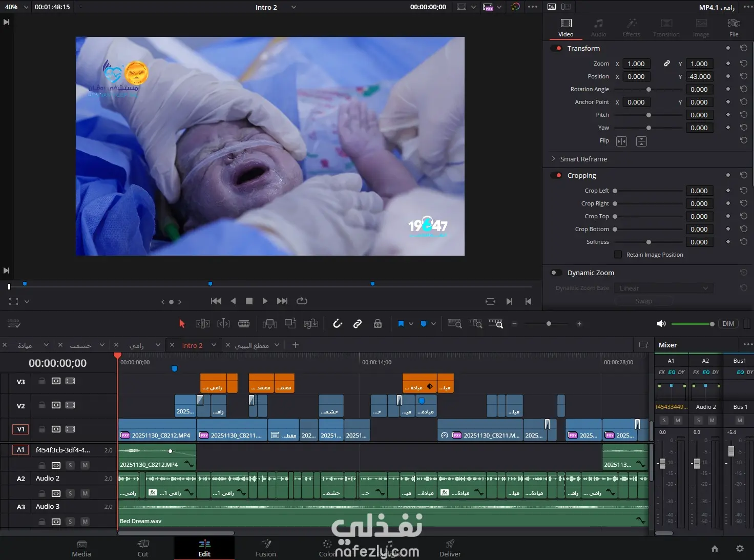
Task: Open Project Settings gear icon
Action: (740, 548)
